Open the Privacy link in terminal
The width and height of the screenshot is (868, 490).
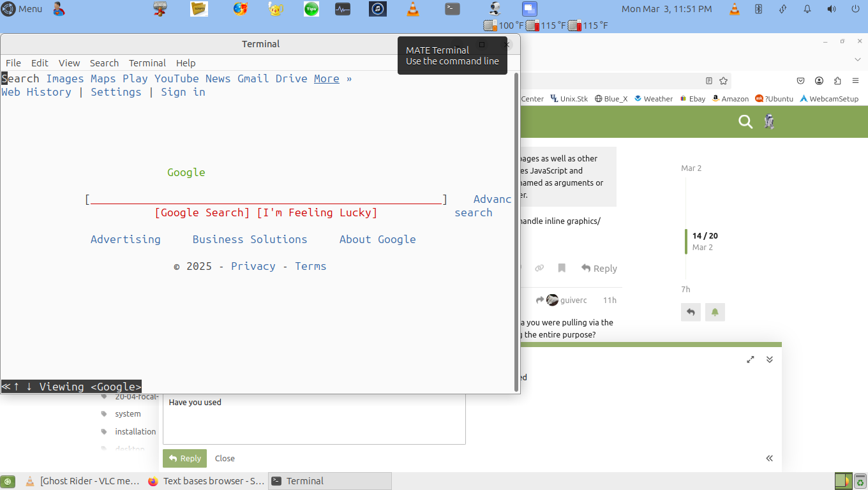coord(253,266)
